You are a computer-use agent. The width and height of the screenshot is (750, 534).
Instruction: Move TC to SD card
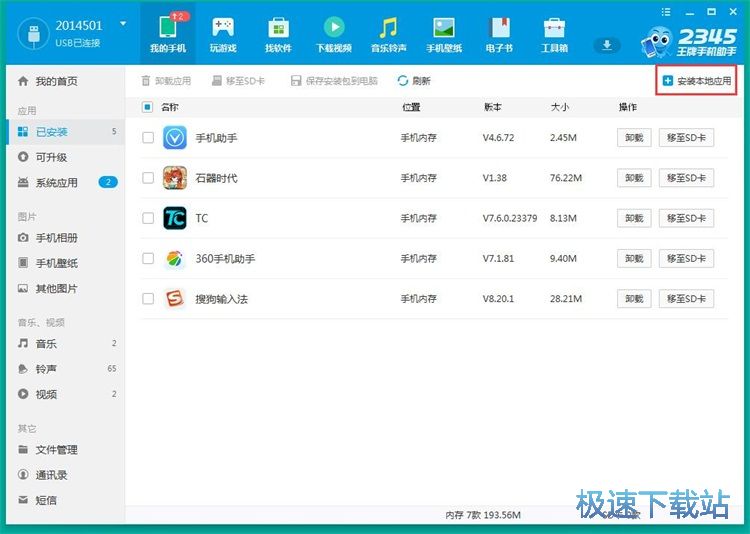686,218
